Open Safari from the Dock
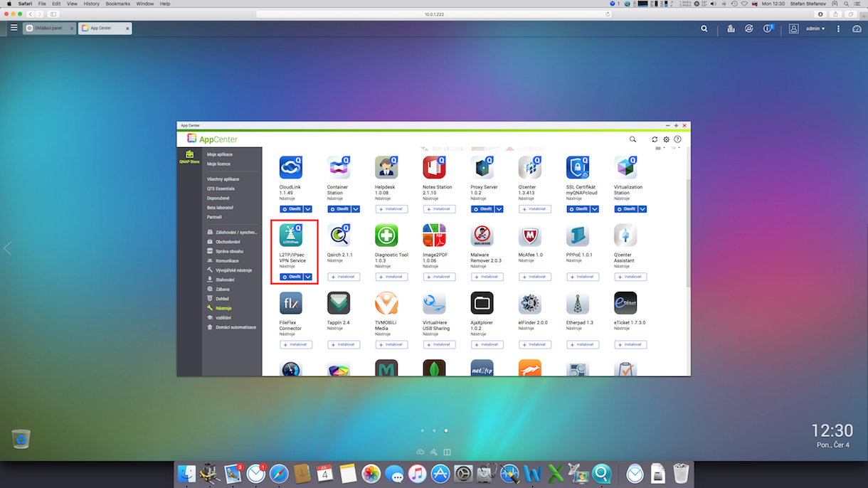Image resolution: width=868 pixels, height=488 pixels. 278,473
